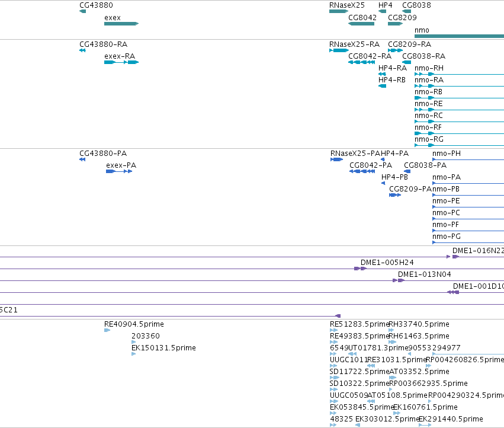Image resolution: width=504 pixels, height=428 pixels.
Task: Click the 'EK303012.5prime' EST label
Action: [x=387, y=419]
